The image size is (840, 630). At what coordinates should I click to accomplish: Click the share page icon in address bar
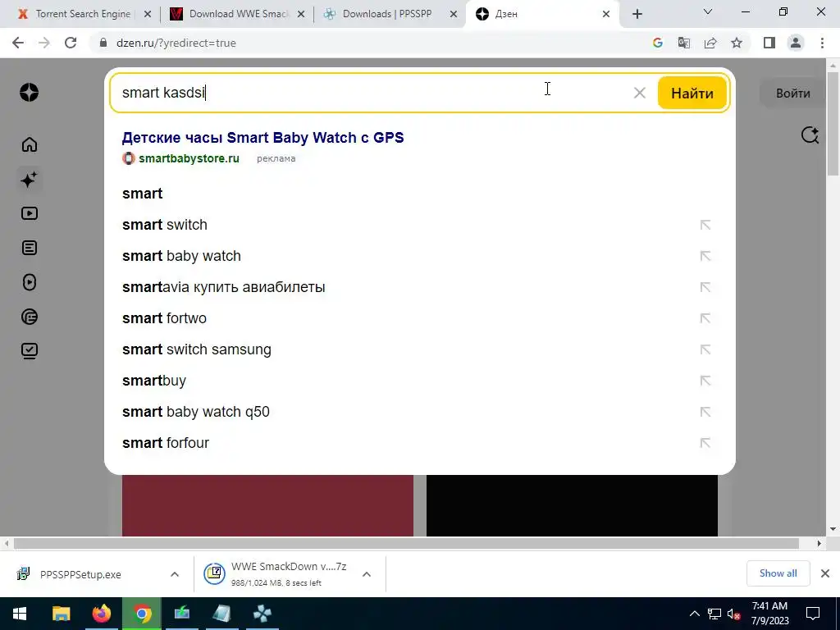tap(710, 43)
